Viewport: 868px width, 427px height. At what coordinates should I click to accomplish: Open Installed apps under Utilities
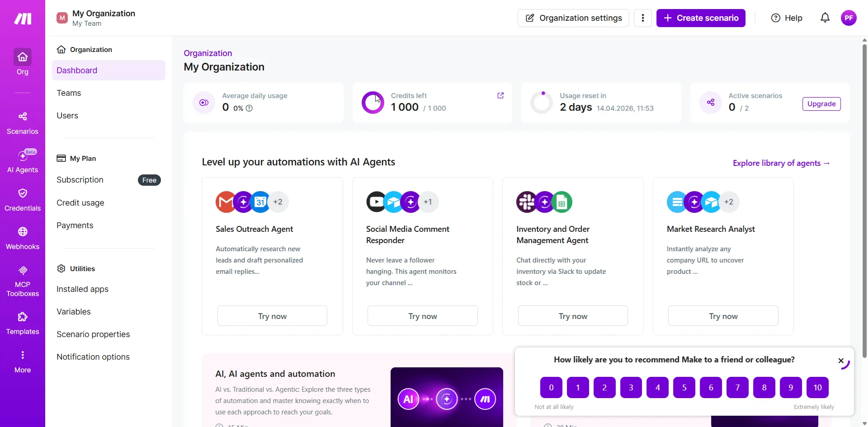[x=82, y=289]
